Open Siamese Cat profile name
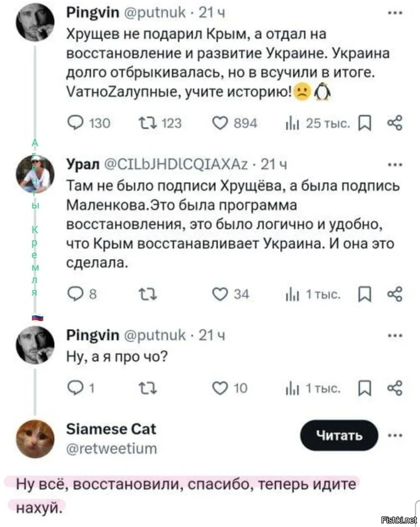 tap(112, 429)
